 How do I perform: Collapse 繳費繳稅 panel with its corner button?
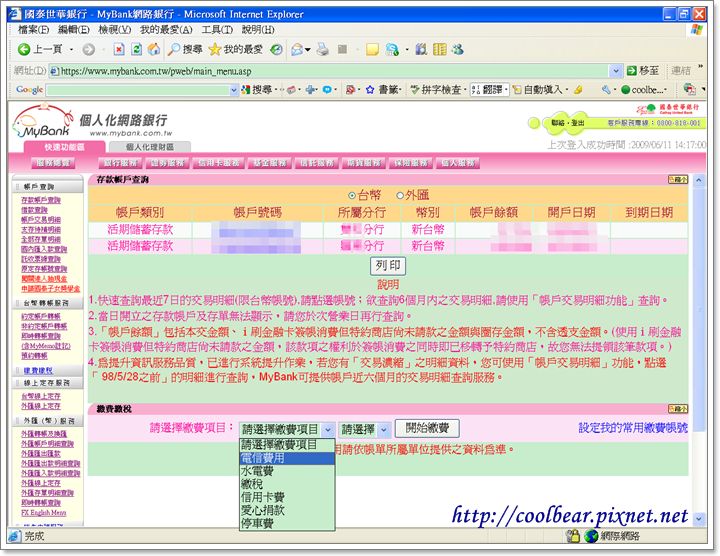point(678,408)
